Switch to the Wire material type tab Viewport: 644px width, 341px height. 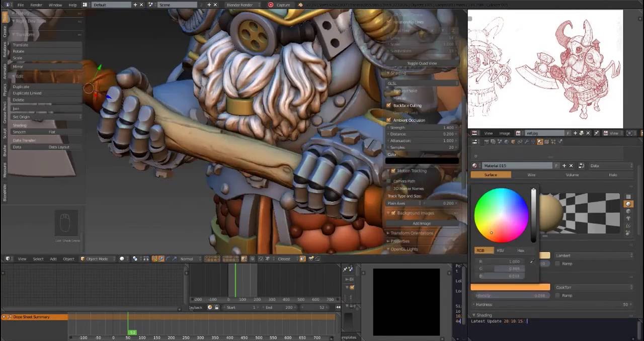(x=531, y=175)
